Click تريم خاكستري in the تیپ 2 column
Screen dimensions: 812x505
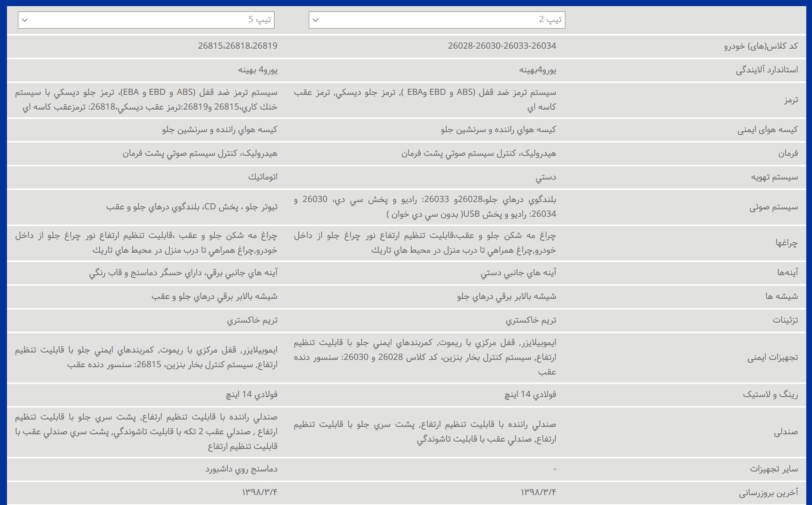pyautogui.click(x=531, y=320)
